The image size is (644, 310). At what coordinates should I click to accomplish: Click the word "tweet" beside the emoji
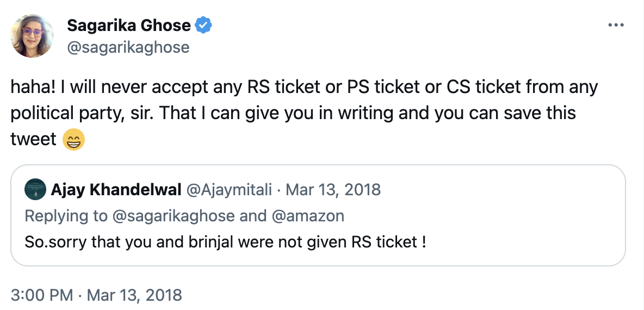coord(34,139)
